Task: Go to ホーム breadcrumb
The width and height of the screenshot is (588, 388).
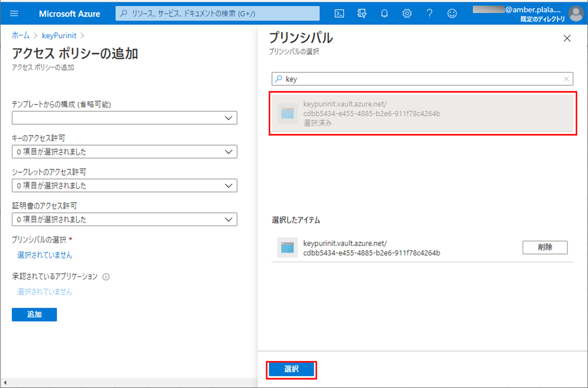Action: pyautogui.click(x=20, y=36)
